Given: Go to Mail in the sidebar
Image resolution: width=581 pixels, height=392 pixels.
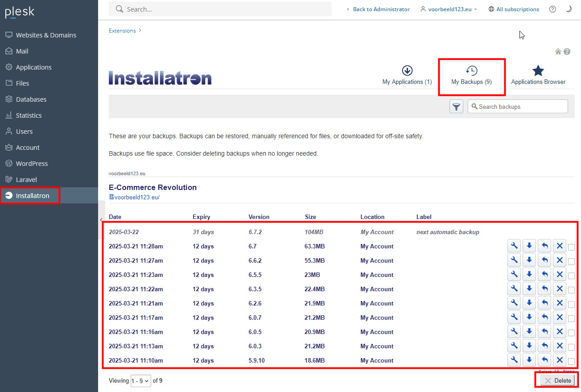Looking at the screenshot, I should [x=22, y=51].
